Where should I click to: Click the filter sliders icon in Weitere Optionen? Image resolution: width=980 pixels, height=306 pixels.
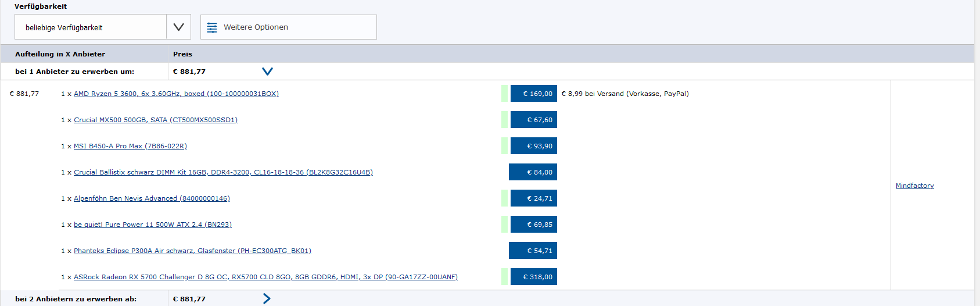click(212, 27)
